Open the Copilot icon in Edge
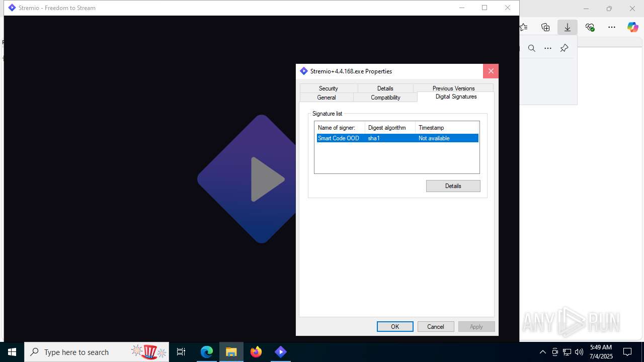Screen dimensions: 644x362 click(633, 27)
